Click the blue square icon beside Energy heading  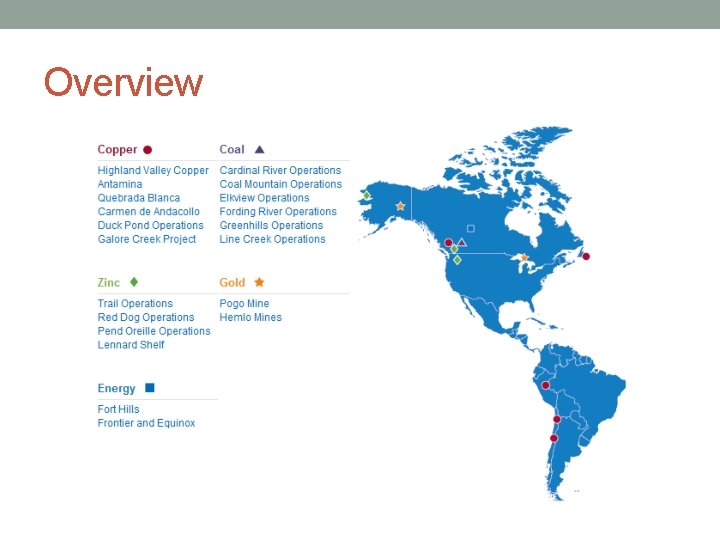point(150,388)
